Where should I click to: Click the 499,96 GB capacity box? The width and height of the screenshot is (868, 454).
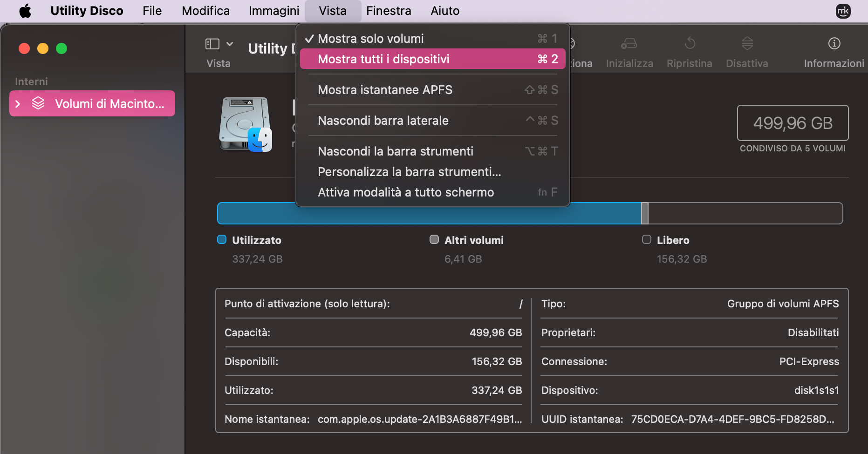tap(793, 123)
